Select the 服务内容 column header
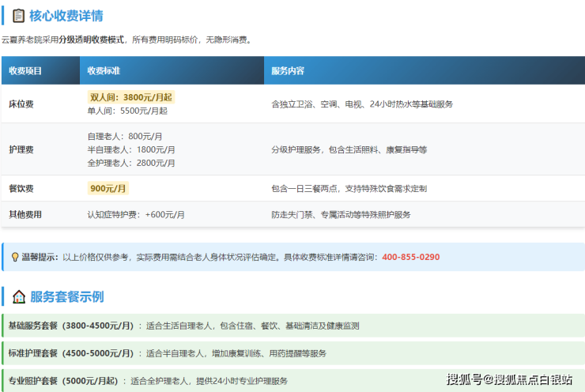The image size is (585, 392). coord(287,70)
